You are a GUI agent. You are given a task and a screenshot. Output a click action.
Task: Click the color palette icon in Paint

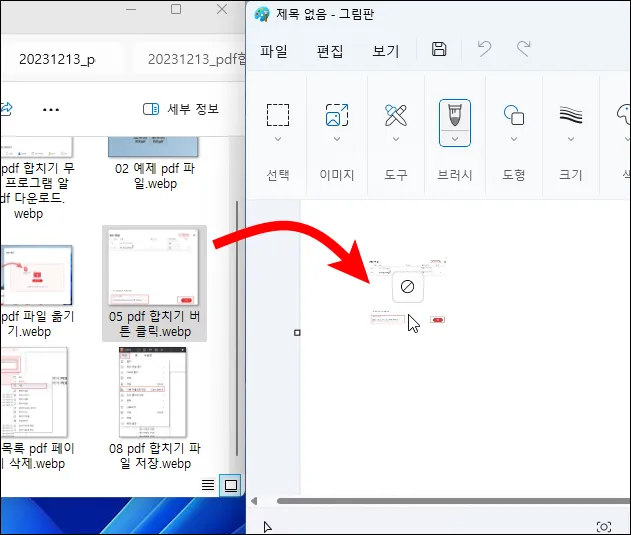624,115
